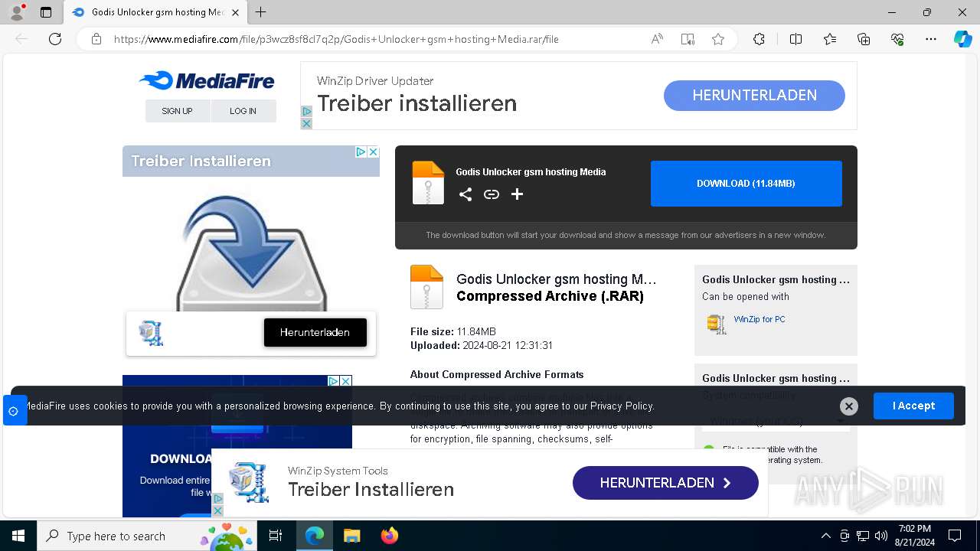Image resolution: width=980 pixels, height=551 pixels.
Task: Open a new browser tab
Action: [x=261, y=12]
